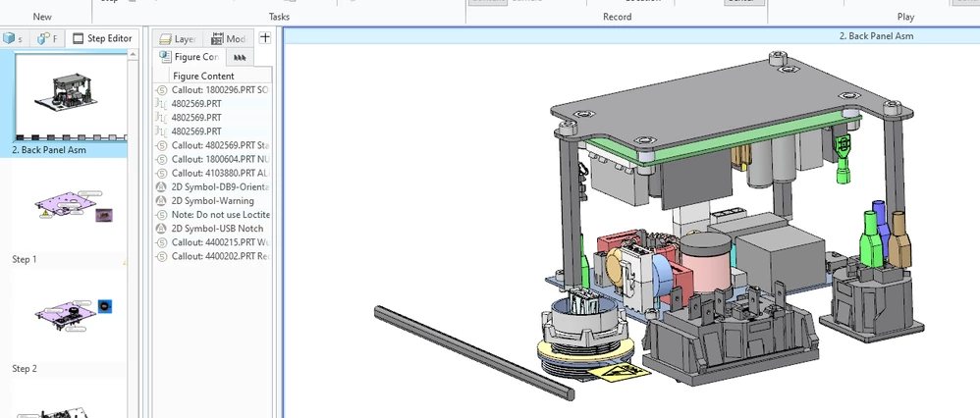Click symbol icon beside 2D Symbol-DB9-Orienta

coord(161,186)
